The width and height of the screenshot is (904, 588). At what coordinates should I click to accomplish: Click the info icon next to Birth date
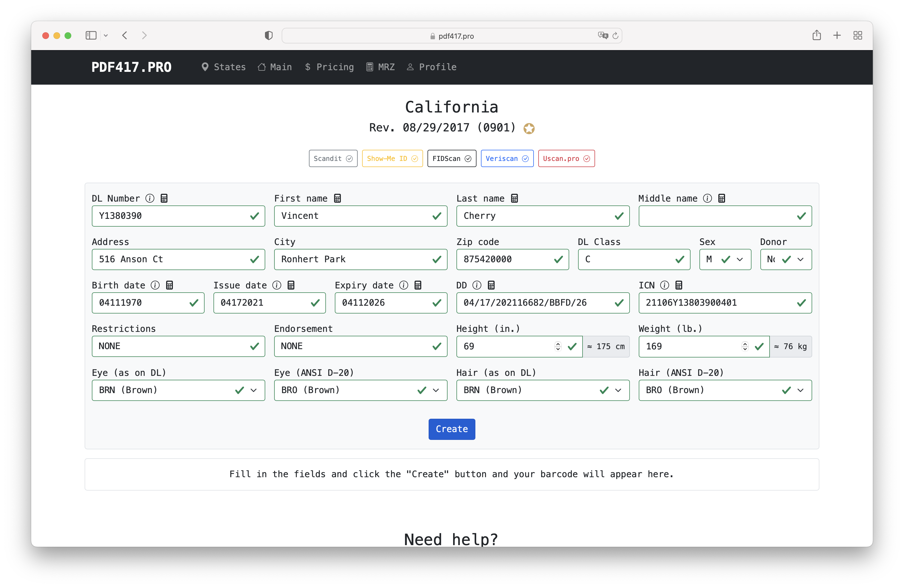pos(155,285)
